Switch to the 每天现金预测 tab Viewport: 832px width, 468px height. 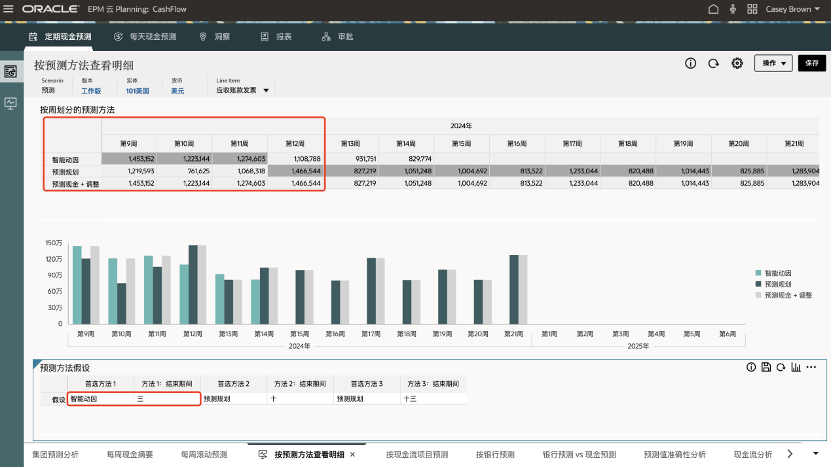(146, 36)
